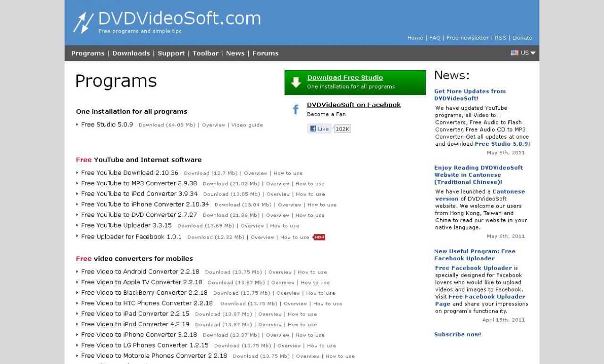Open Free Video to Android Converter link
This screenshot has height=364, width=604.
tap(140, 272)
